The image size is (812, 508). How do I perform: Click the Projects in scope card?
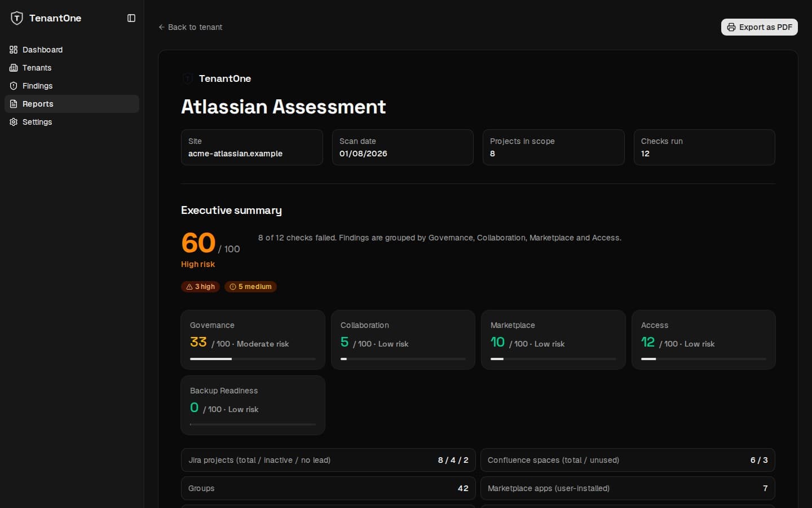554,147
